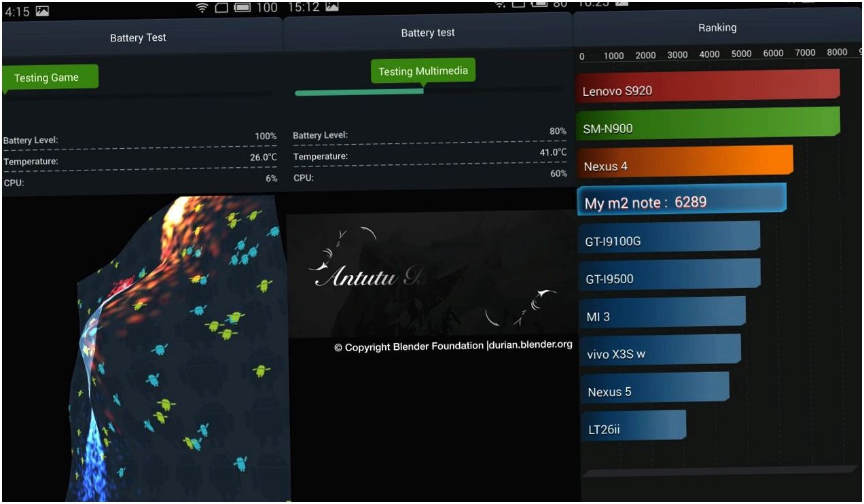The width and height of the screenshot is (864, 504).
Task: Click the 100% battery level value
Action: 266,137
